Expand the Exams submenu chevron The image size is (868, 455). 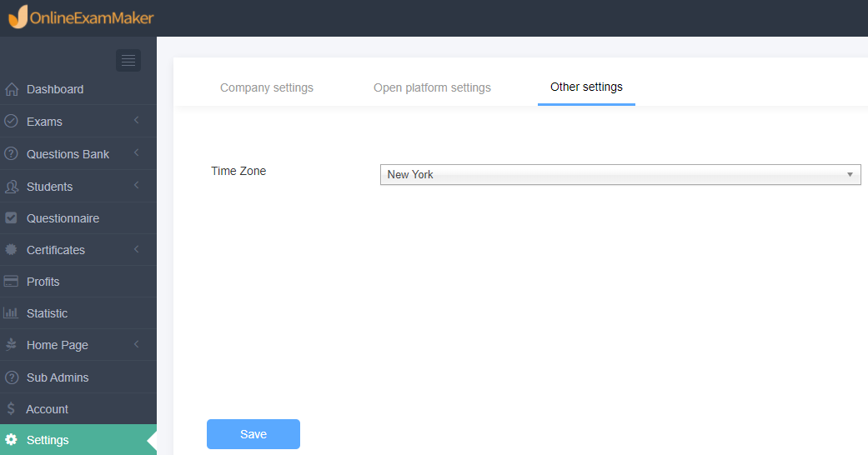click(136, 120)
